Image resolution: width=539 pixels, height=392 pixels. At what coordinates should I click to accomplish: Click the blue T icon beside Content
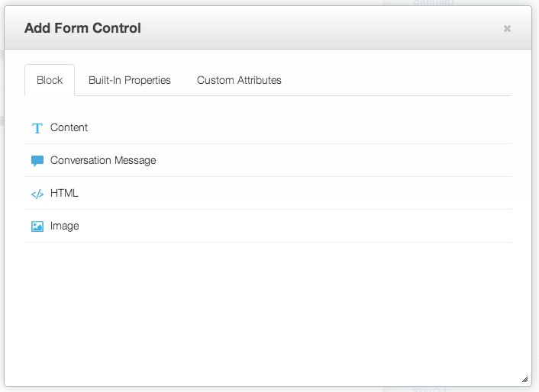(x=37, y=128)
